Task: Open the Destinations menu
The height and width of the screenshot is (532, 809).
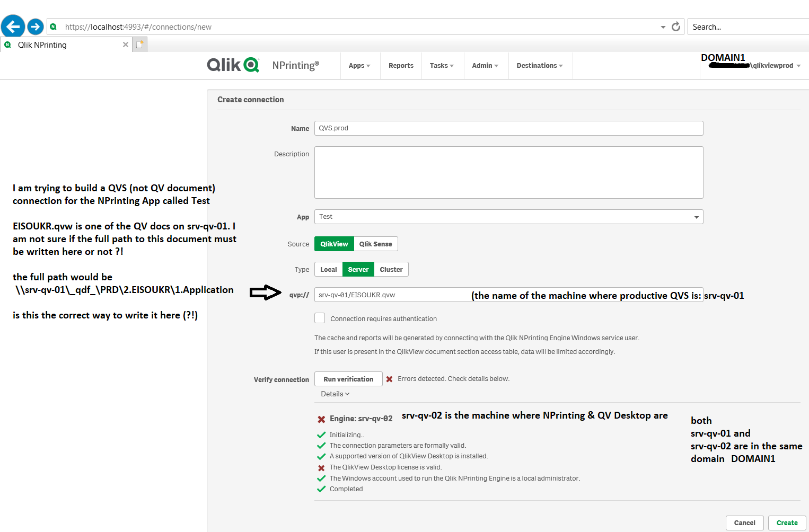Action: pos(540,65)
